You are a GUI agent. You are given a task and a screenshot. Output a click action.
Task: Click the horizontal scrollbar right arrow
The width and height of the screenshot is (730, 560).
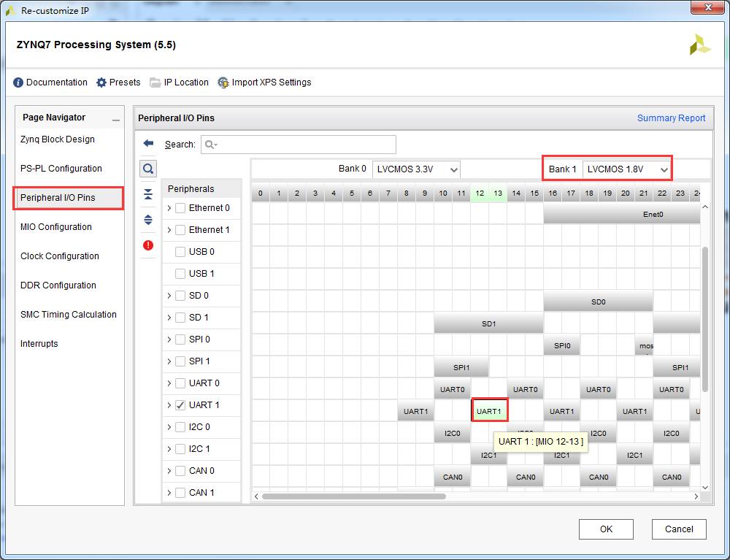point(696,496)
